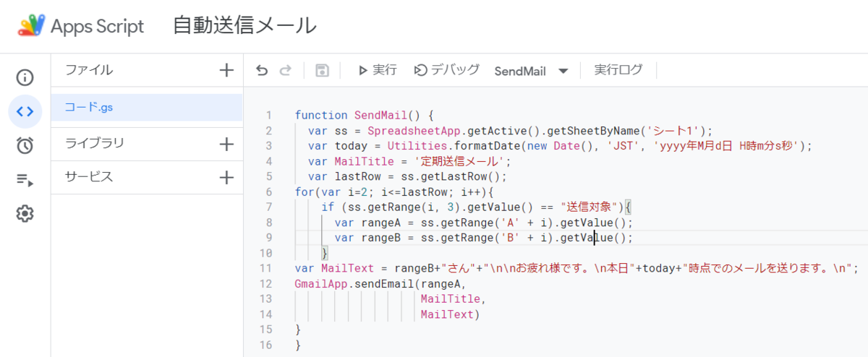
Task: Open the 実行ログ execution log
Action: (x=618, y=70)
